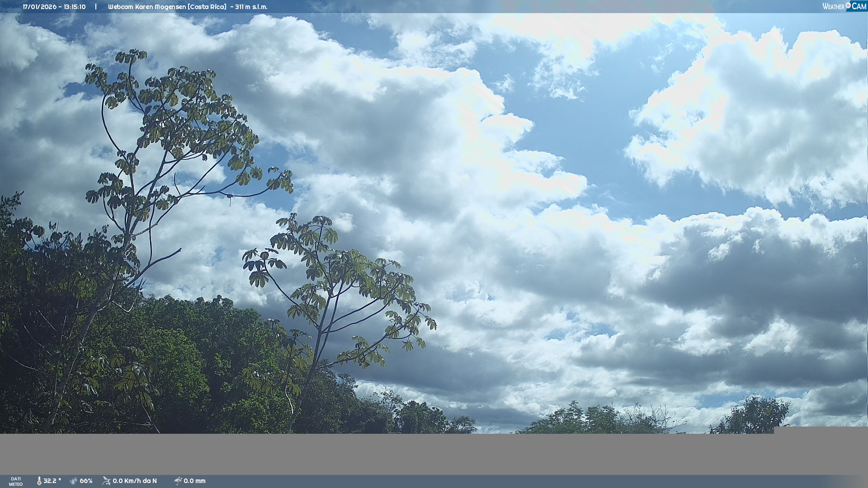Click the thermometer temperature icon
The height and width of the screenshot is (488, 868).
[x=39, y=481]
